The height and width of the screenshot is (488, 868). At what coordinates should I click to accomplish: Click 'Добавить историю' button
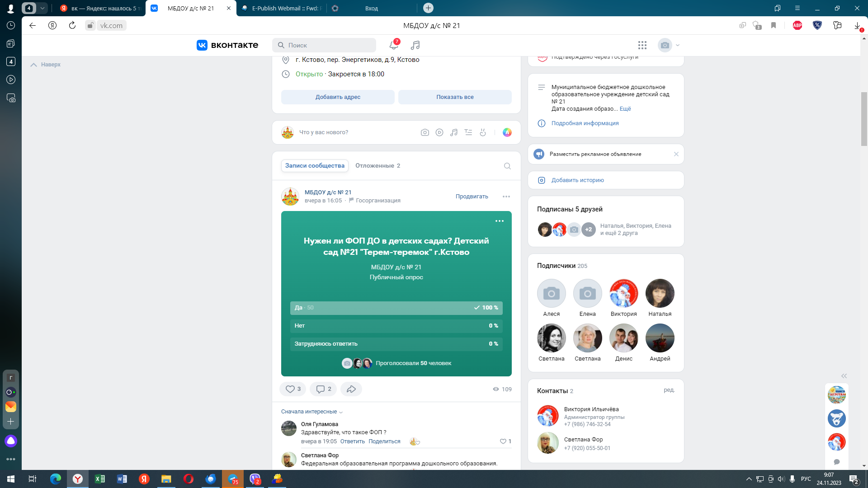click(x=606, y=180)
